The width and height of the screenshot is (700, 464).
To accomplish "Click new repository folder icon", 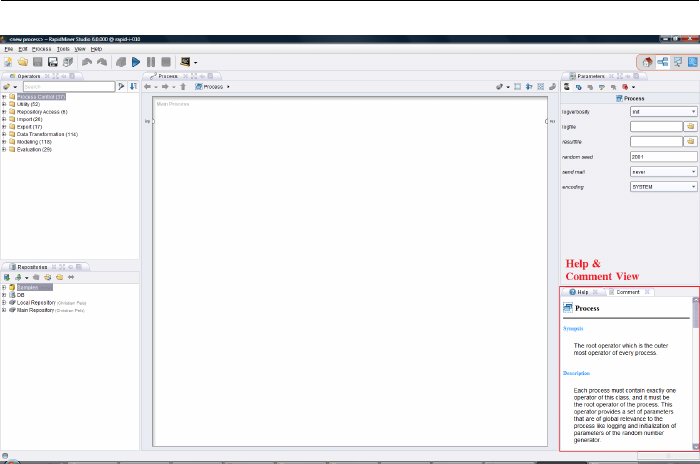I will [x=59, y=277].
